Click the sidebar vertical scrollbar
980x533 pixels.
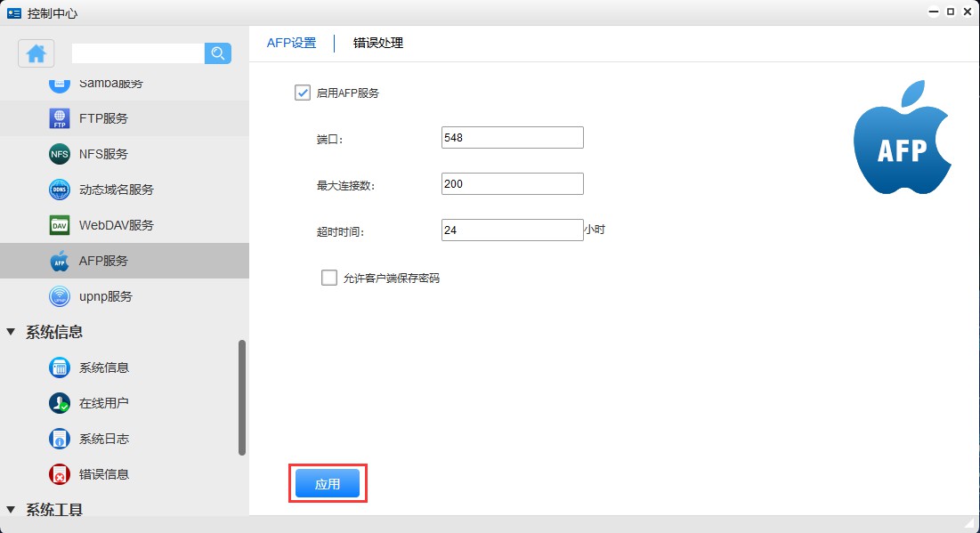pos(242,398)
